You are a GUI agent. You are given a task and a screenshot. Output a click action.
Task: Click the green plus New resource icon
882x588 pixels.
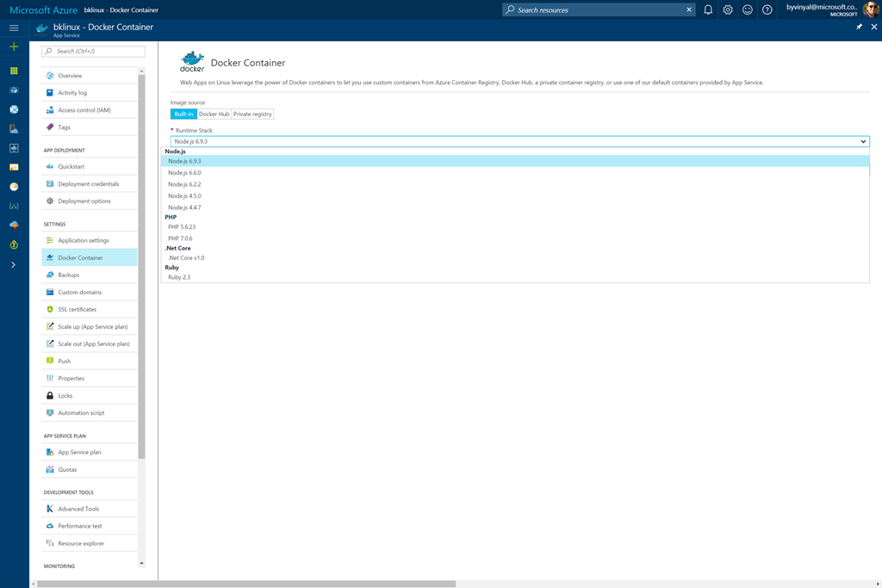14,46
